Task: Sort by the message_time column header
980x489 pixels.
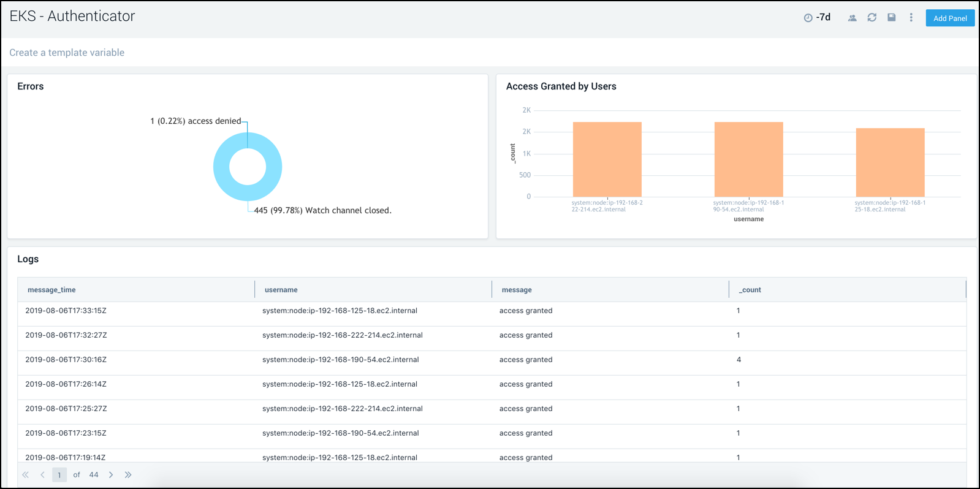Action: coord(51,290)
